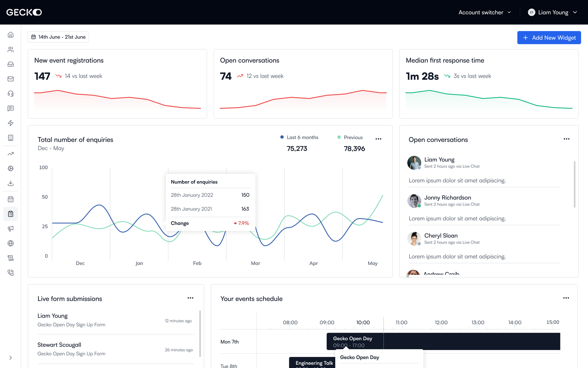Click the 14 vs last week trend indicator
Screen dimensions: 588x368
click(79, 76)
